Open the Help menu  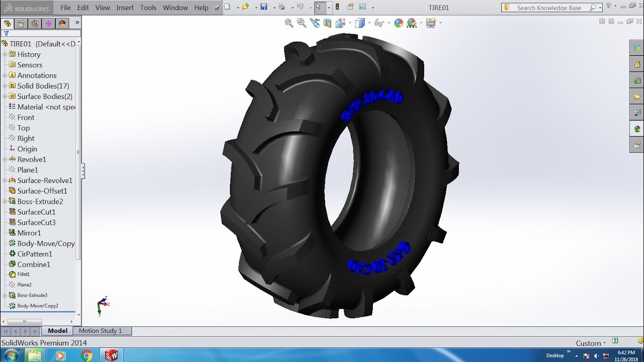pyautogui.click(x=201, y=8)
